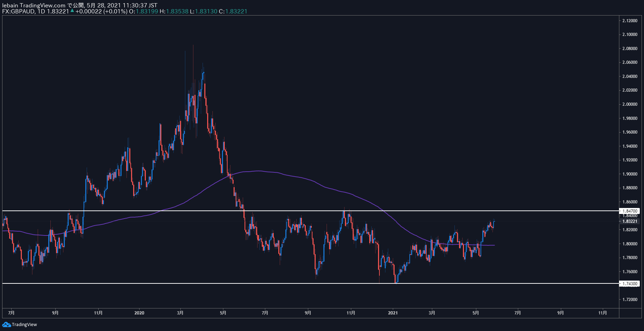
Task: Click the open value O:1.83199
Action: point(143,11)
